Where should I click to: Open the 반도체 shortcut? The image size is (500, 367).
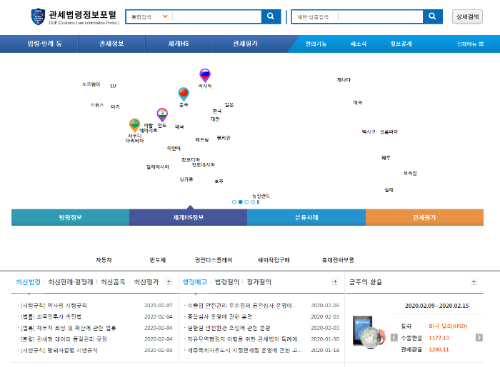tap(158, 260)
